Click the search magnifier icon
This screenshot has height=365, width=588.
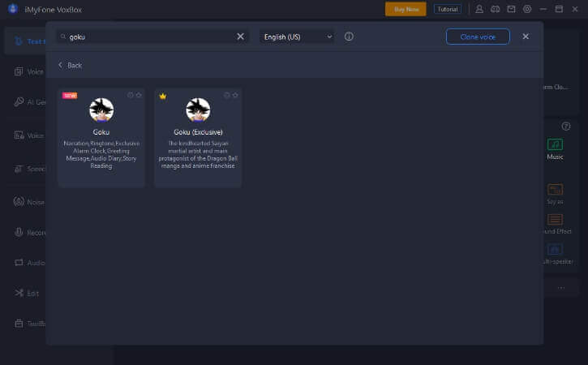point(63,36)
